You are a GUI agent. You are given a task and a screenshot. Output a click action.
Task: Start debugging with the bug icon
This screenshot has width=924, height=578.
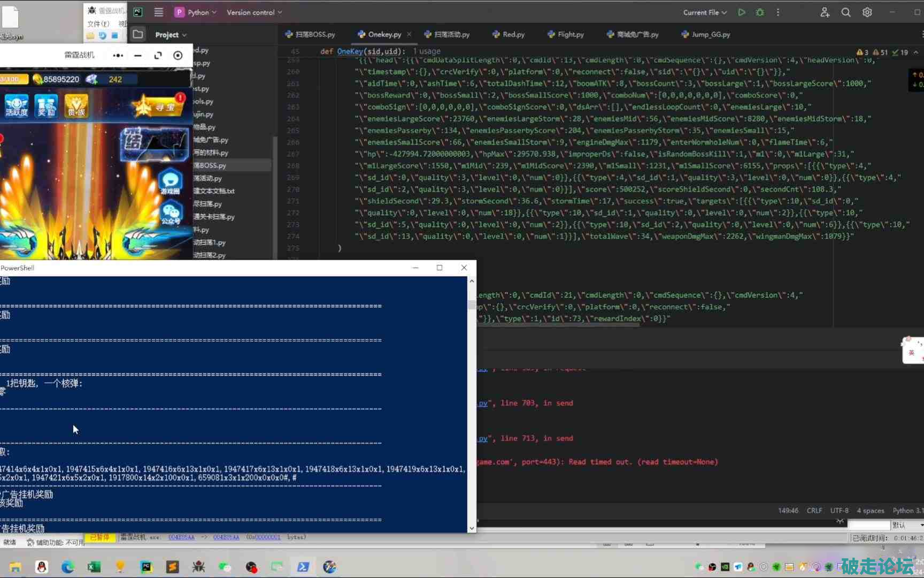pyautogui.click(x=760, y=12)
